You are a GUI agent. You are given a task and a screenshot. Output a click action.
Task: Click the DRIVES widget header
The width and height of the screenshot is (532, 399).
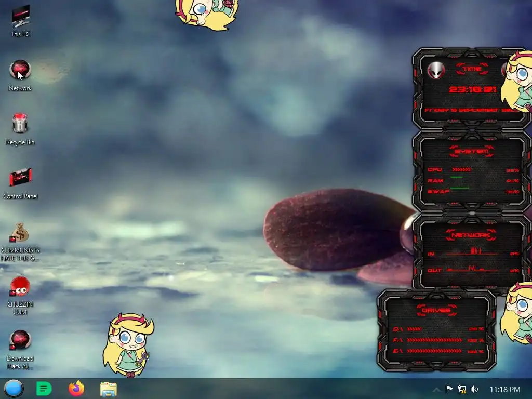(436, 310)
